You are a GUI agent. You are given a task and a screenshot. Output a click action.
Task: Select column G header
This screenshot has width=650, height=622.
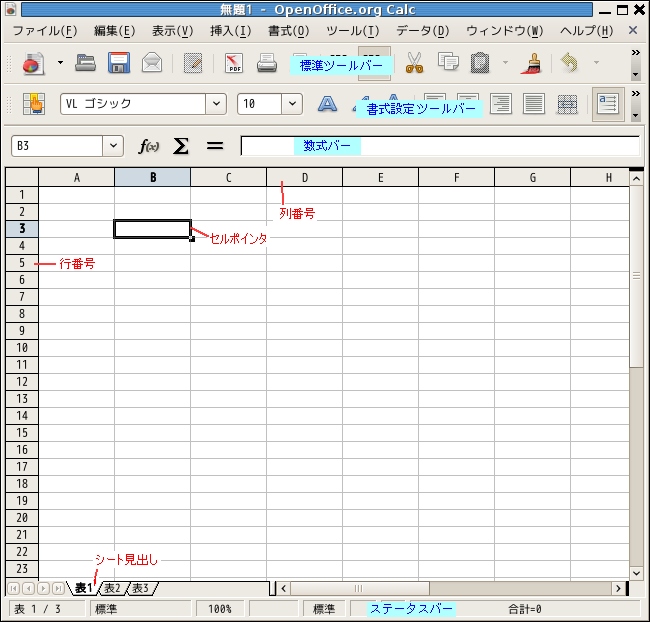pos(532,177)
